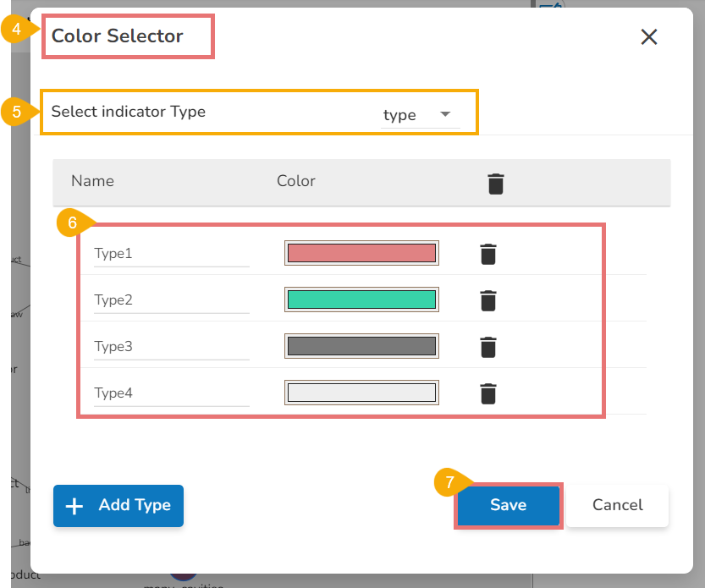Close the Color Selector dialog

coord(649,36)
